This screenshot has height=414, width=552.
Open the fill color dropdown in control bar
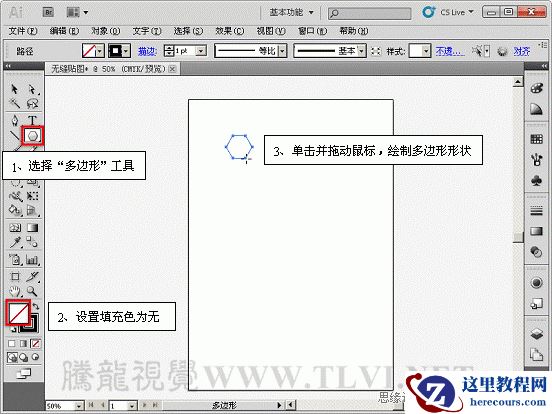(x=100, y=52)
